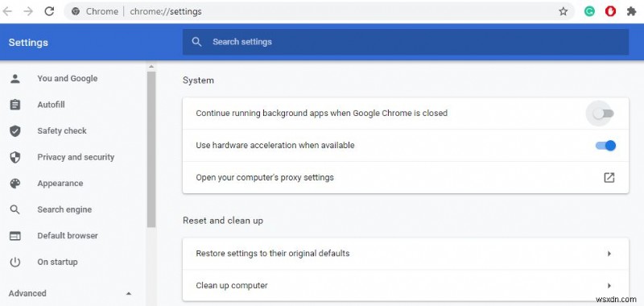This screenshot has width=644, height=306.
Task: Open Appearance settings section
Action: click(60, 183)
